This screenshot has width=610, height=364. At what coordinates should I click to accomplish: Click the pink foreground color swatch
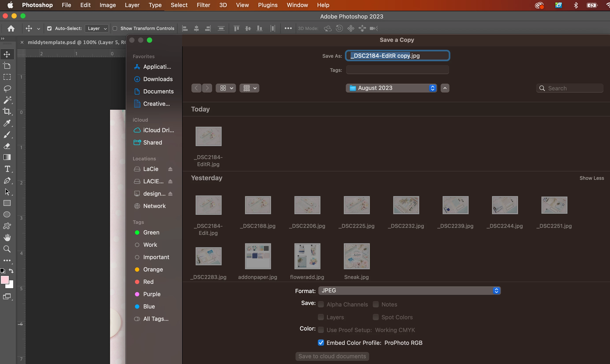[x=5, y=280]
